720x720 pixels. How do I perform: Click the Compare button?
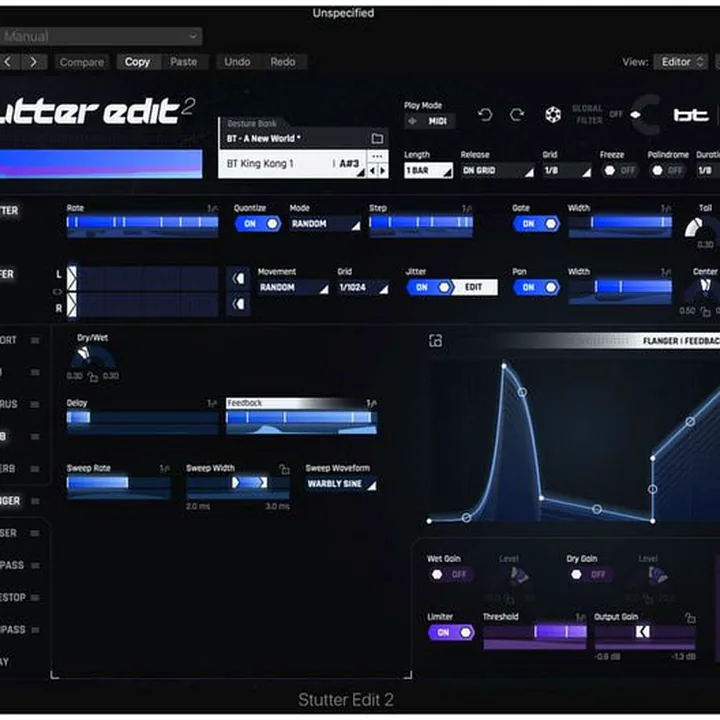[81, 62]
